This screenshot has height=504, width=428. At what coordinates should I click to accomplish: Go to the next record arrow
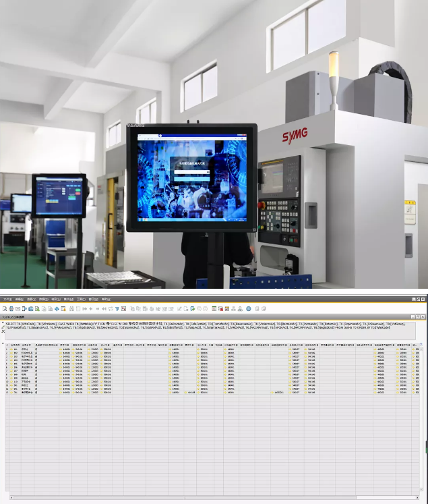97,308
